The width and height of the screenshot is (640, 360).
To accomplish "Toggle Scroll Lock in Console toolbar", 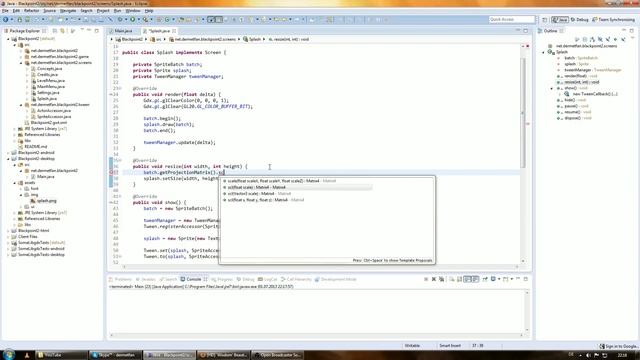I will (x=459, y=279).
